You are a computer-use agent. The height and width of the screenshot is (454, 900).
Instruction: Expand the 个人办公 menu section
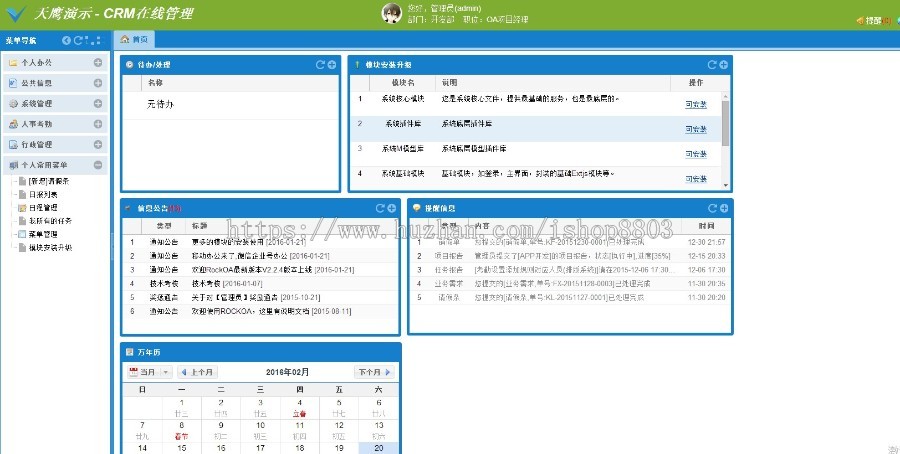[98, 63]
